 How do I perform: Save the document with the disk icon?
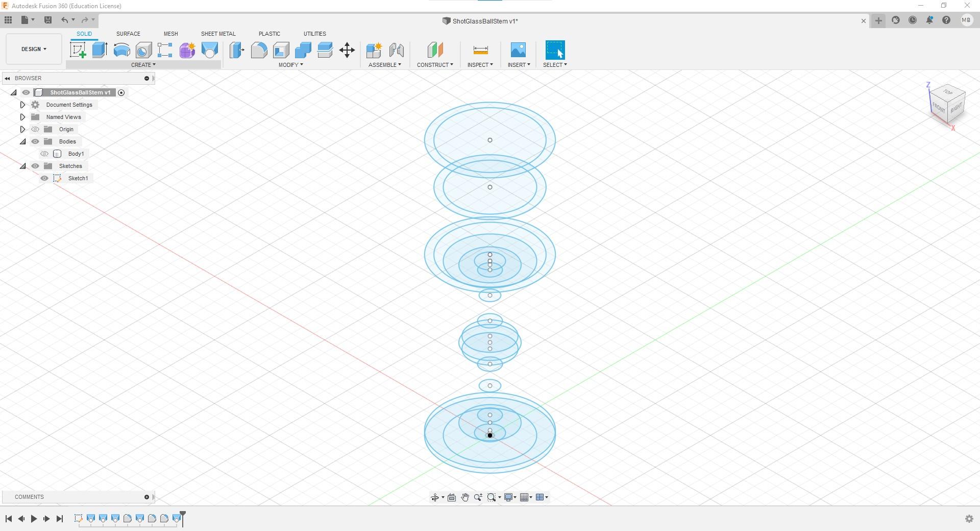click(48, 20)
